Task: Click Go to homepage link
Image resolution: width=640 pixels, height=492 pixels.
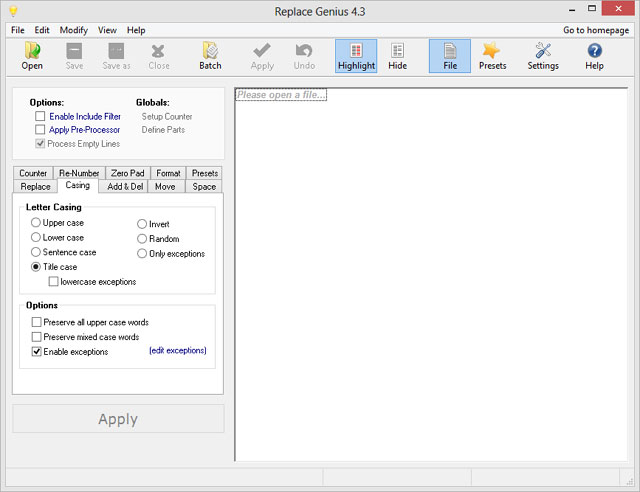Action: coord(596,30)
